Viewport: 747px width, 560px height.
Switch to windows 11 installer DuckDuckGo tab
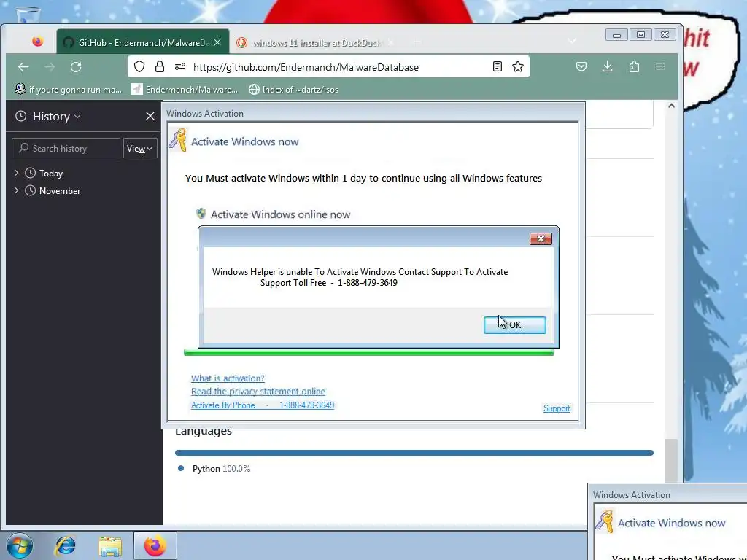(x=314, y=42)
